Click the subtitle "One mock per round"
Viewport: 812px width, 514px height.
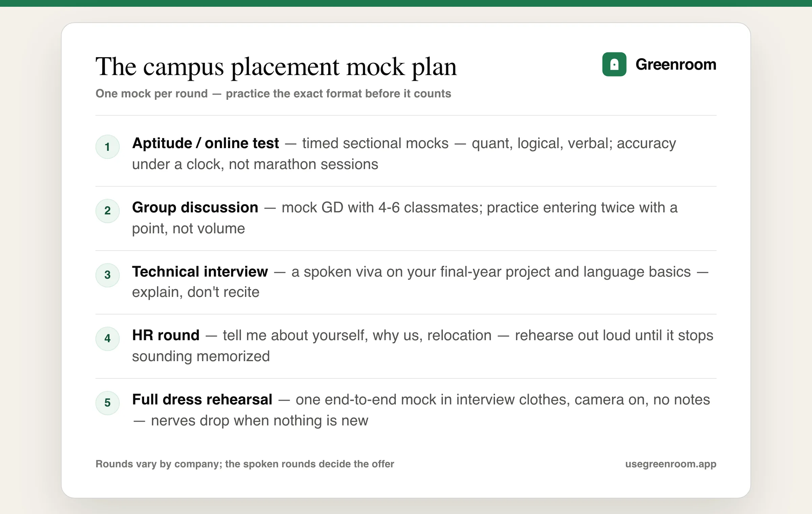[152, 94]
